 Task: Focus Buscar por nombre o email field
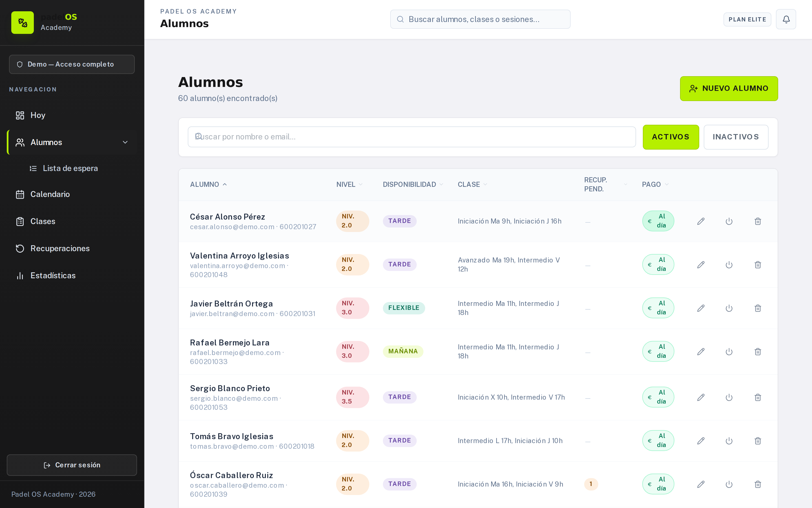pyautogui.click(x=412, y=137)
